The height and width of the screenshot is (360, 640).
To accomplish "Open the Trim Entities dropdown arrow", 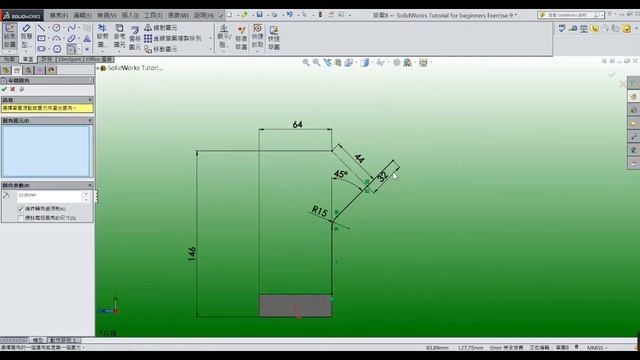I will tap(102, 51).
